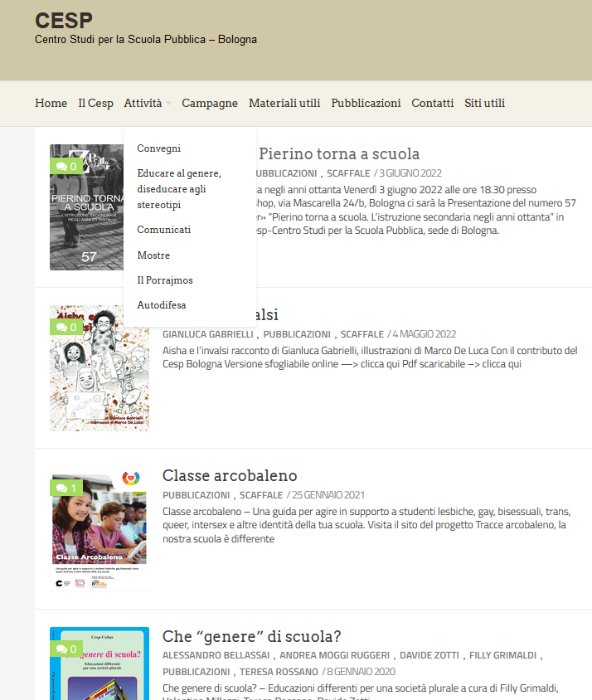Open the Che "genere" di scuola? title
This screenshot has width=592, height=700.
click(x=252, y=636)
